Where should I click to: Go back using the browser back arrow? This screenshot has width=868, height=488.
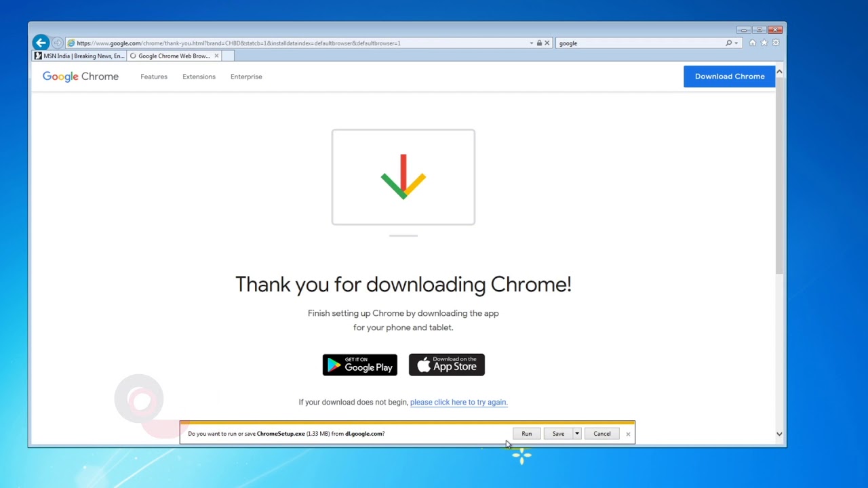tap(41, 43)
